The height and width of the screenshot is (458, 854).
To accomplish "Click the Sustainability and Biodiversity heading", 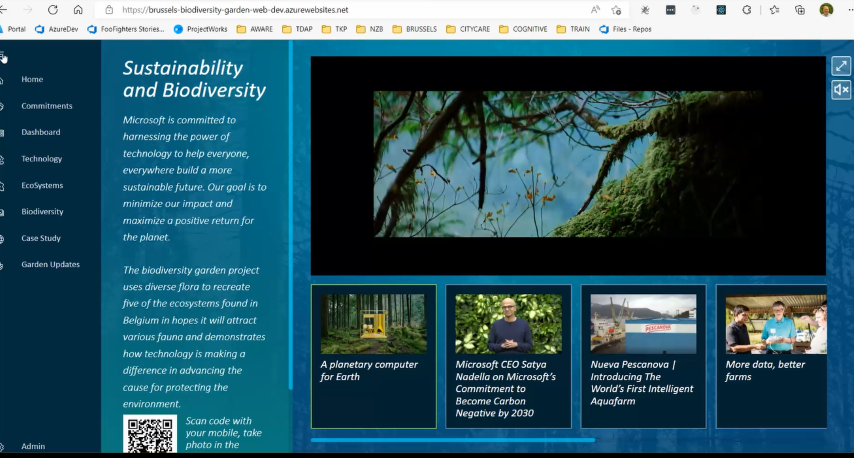I will [194, 79].
